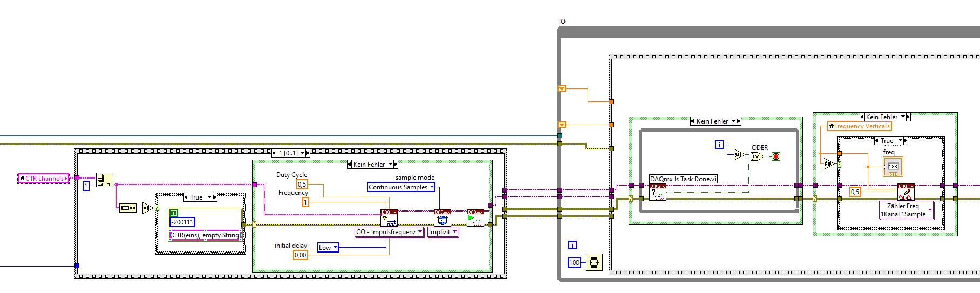The height and width of the screenshot is (293, 980).
Task: Open True case selector above freq indicator
Action: 891,141
